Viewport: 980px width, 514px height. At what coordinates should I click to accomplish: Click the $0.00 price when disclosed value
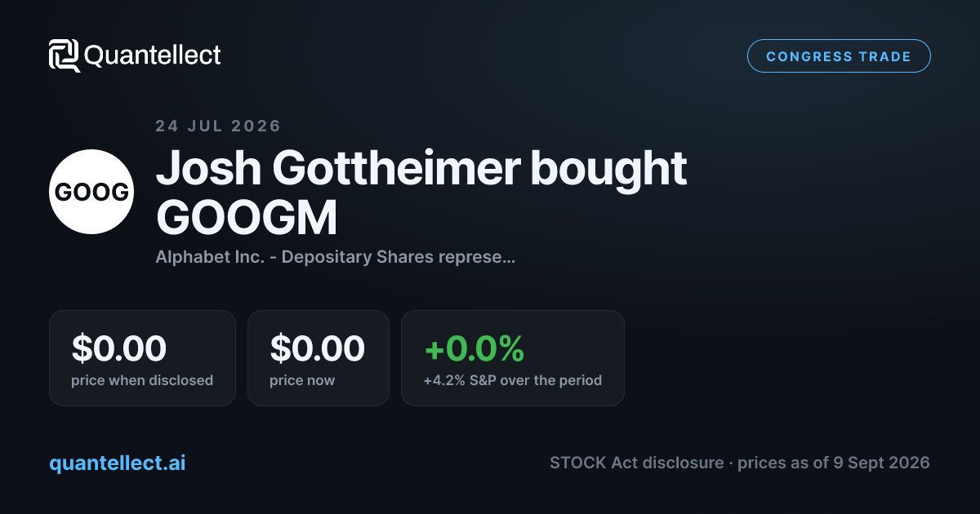119,348
